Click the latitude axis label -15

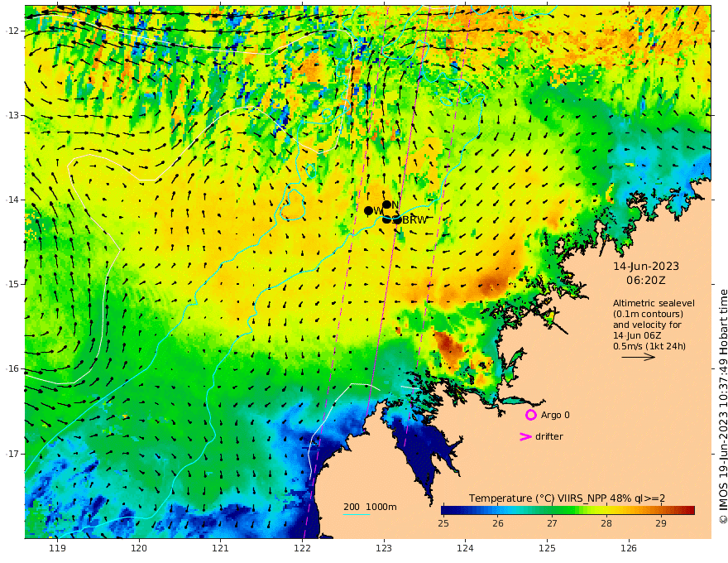tap(11, 284)
